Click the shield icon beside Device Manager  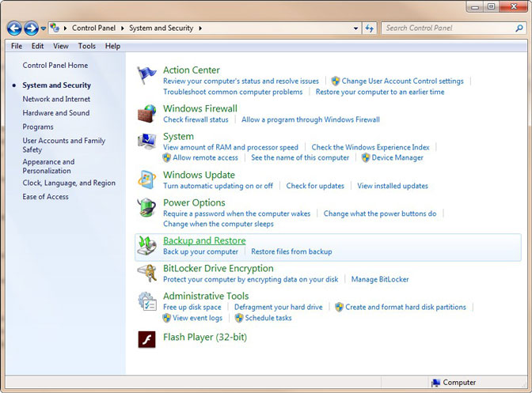(x=366, y=157)
